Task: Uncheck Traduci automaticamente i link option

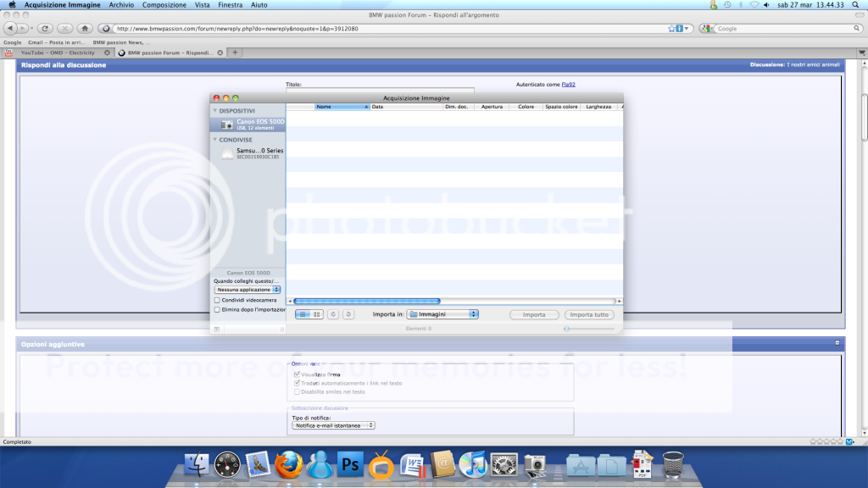Action: [x=297, y=383]
